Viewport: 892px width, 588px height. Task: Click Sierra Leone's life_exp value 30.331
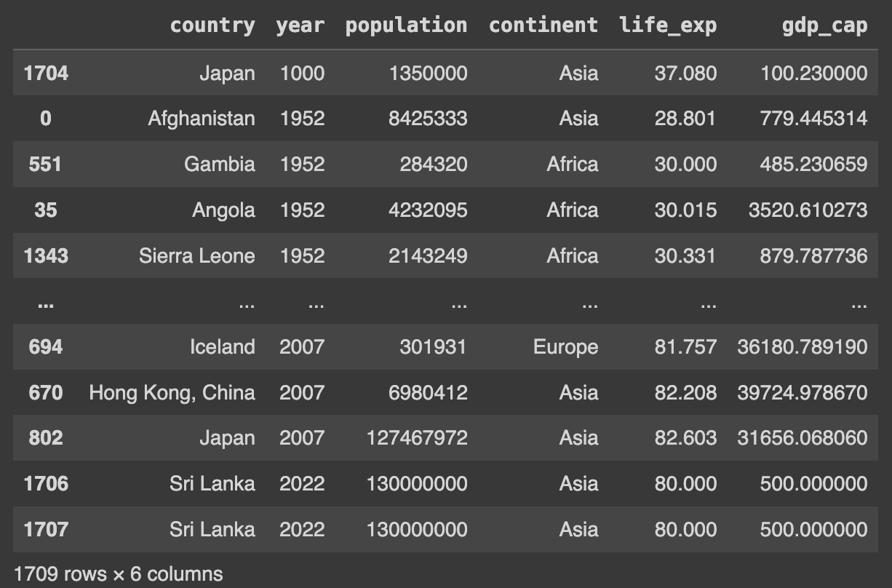[x=685, y=256]
